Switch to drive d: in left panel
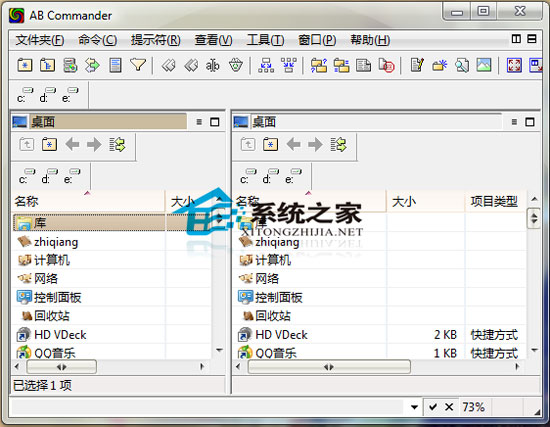This screenshot has height=427, width=550. (49, 176)
